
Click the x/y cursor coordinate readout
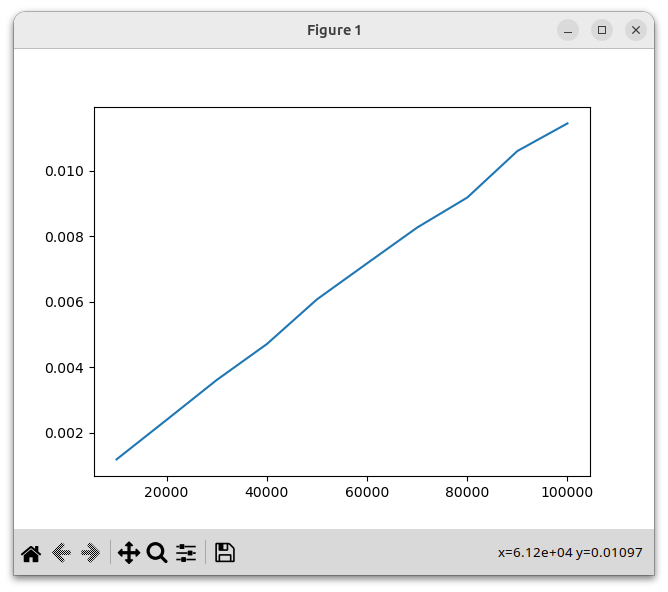(x=570, y=552)
